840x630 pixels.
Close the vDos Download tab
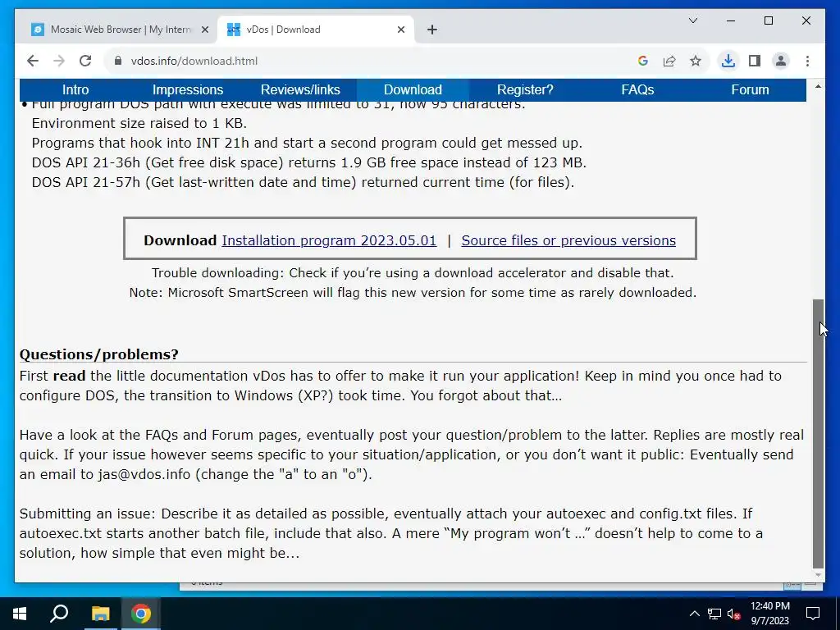click(400, 30)
